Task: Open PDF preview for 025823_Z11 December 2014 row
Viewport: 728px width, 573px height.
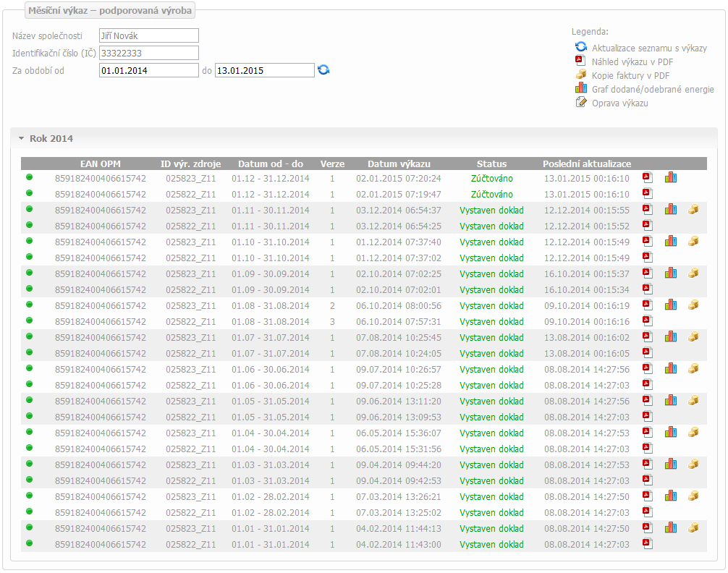Action: click(x=648, y=177)
